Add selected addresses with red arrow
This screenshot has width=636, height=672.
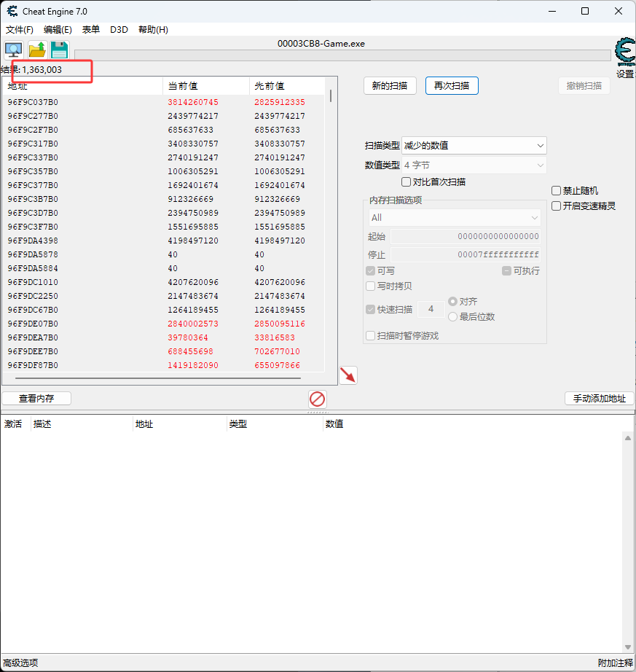click(x=348, y=375)
